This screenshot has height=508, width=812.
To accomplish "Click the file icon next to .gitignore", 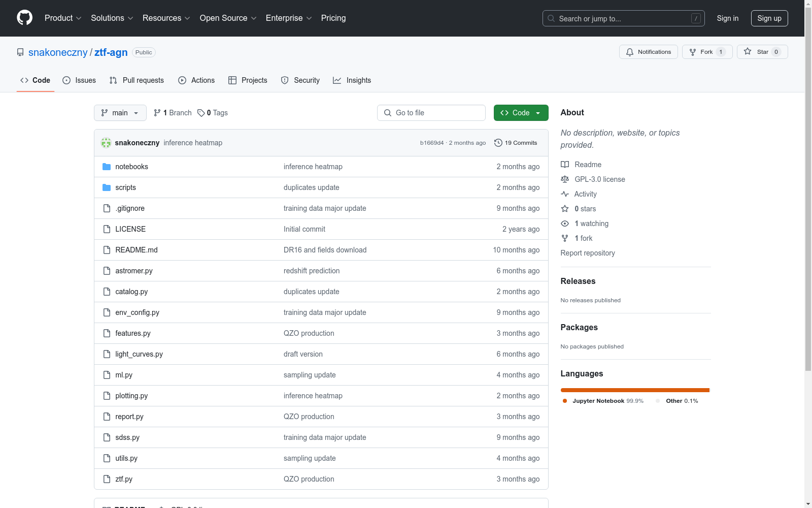I will pyautogui.click(x=107, y=208).
